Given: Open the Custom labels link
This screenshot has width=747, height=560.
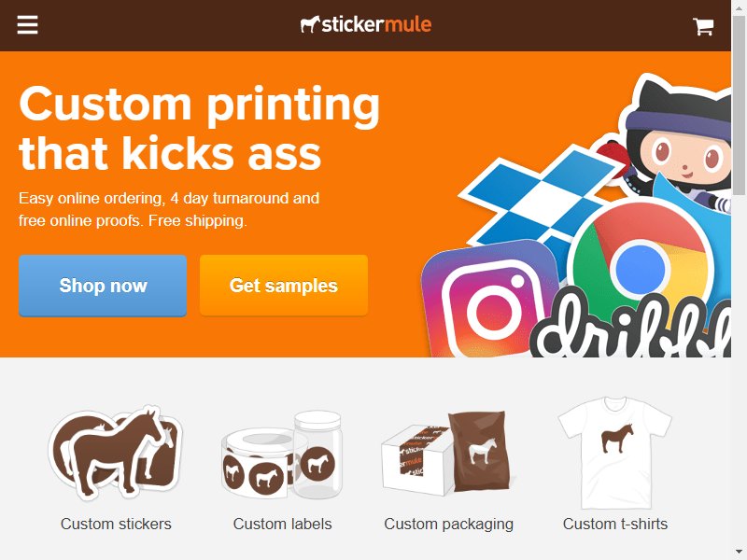Looking at the screenshot, I should [283, 524].
